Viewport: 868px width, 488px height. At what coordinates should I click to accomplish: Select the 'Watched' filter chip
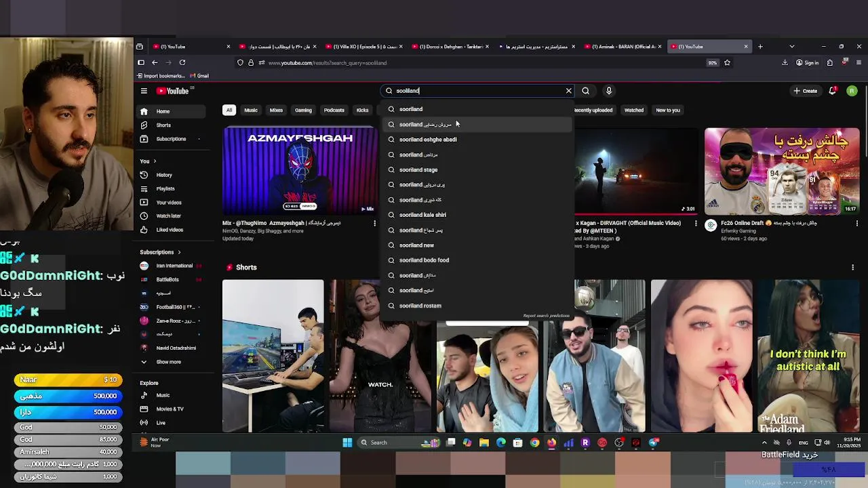tap(634, 110)
